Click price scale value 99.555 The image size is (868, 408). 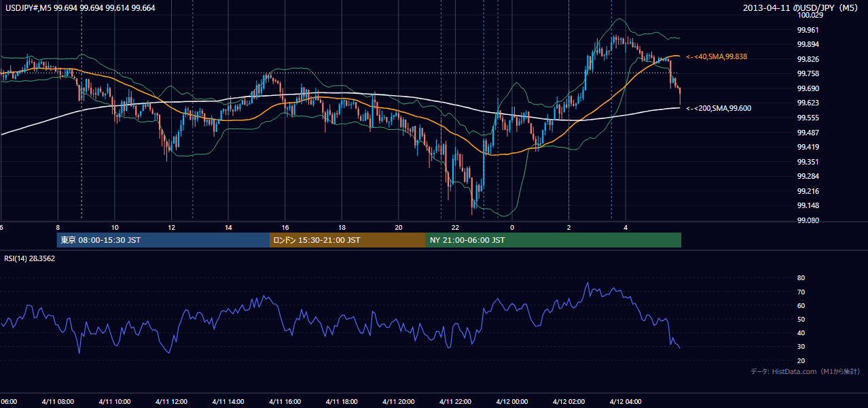click(808, 118)
